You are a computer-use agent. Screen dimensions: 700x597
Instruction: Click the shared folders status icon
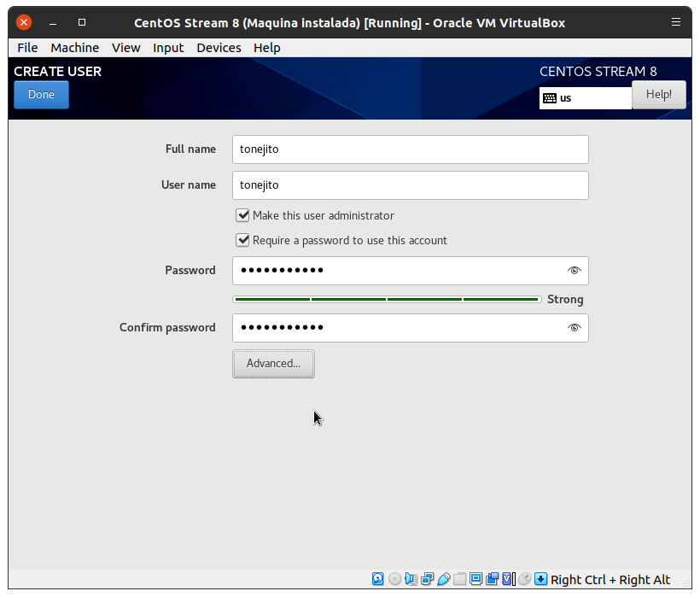459,579
